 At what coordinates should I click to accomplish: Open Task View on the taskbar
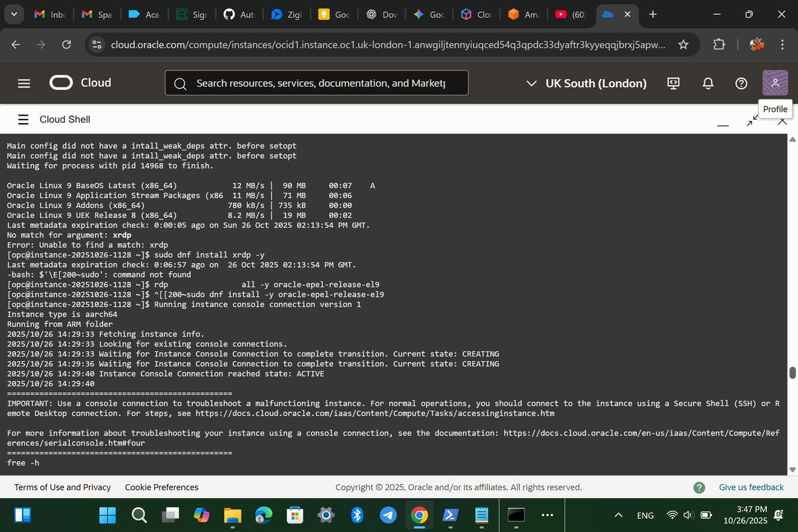[x=171, y=515]
